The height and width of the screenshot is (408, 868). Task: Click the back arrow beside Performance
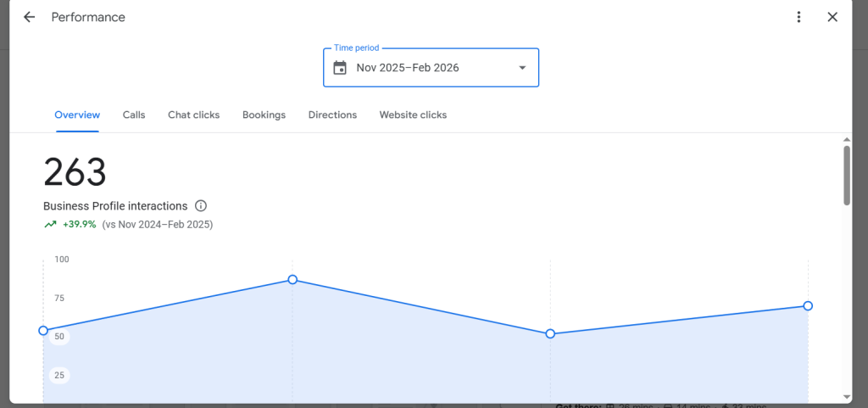pos(30,17)
